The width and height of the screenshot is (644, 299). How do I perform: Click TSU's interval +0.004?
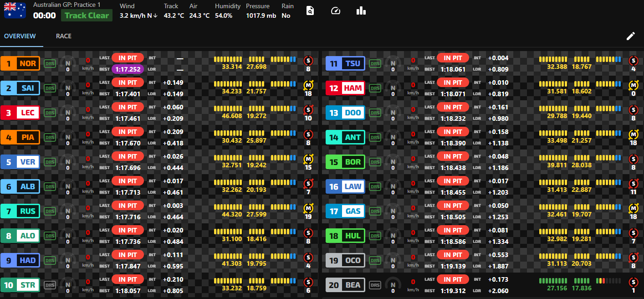498,58
